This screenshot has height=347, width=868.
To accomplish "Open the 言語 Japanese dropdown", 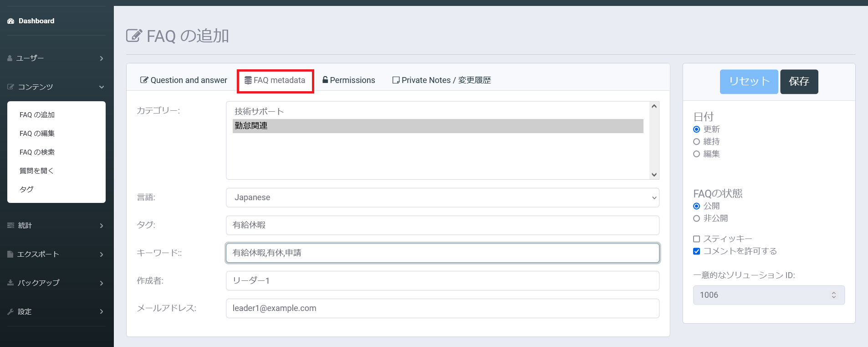I will coord(443,197).
